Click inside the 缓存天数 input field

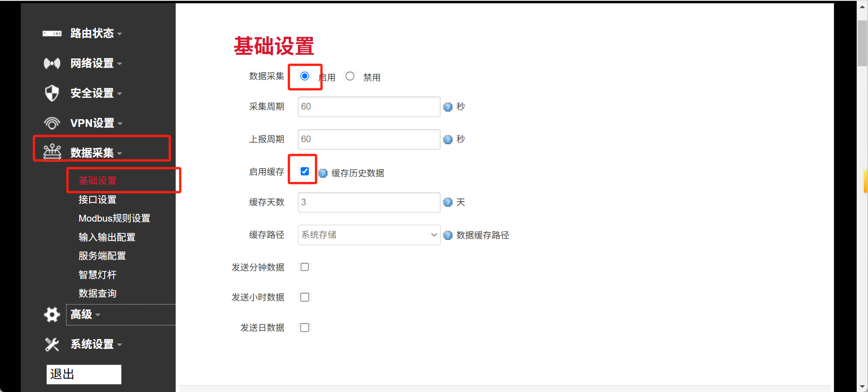(x=368, y=202)
